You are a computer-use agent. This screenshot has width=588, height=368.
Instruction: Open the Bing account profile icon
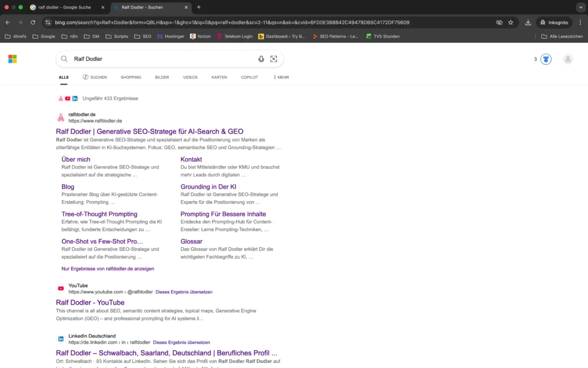[x=568, y=59]
